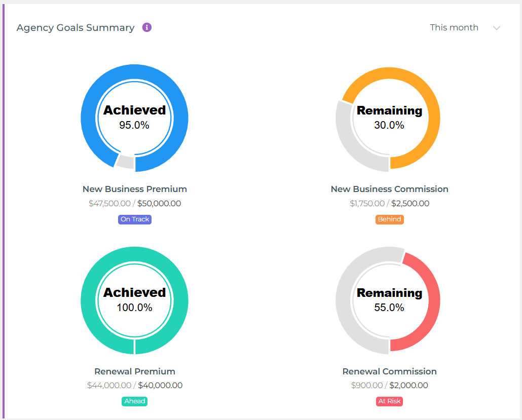This screenshot has width=522, height=420.
Task: Click the info icon beside Agency Goals Summary
Action: [146, 27]
